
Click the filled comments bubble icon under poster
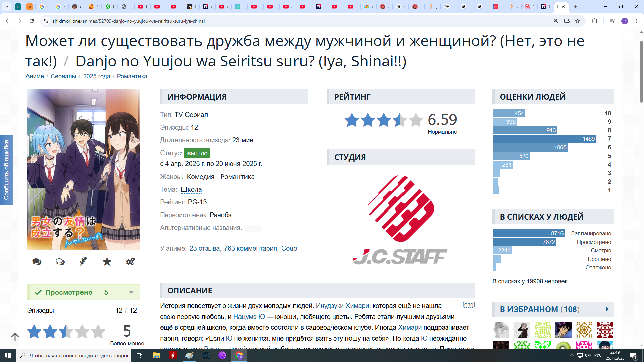[x=37, y=262]
